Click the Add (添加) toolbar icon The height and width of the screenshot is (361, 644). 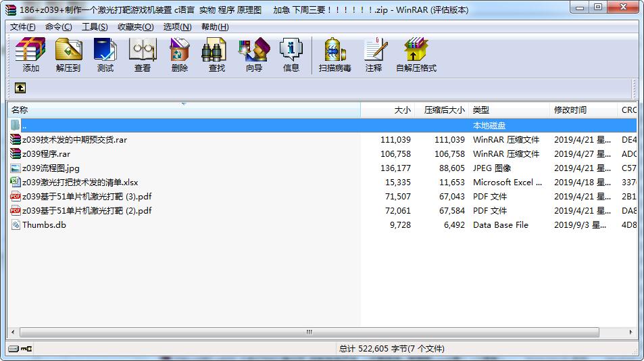[30, 55]
